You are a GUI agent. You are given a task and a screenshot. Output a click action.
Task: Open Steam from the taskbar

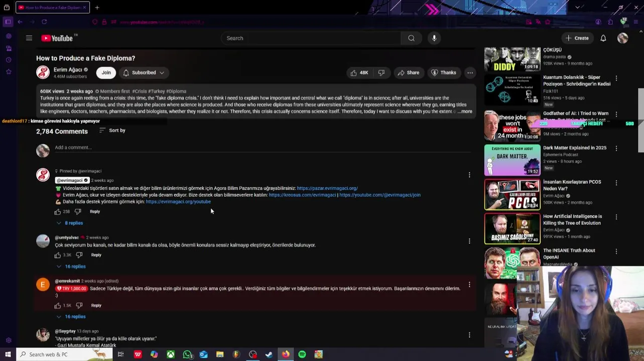pos(269,354)
